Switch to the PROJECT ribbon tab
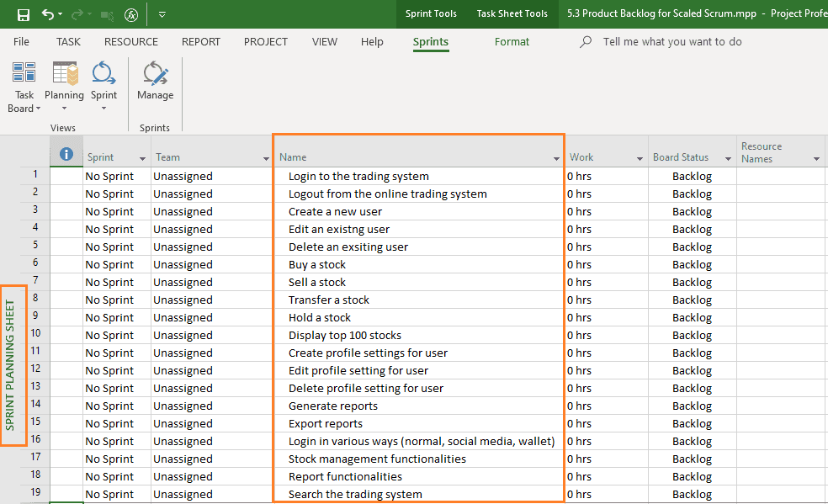Viewport: 828px width, 504px height. 266,42
